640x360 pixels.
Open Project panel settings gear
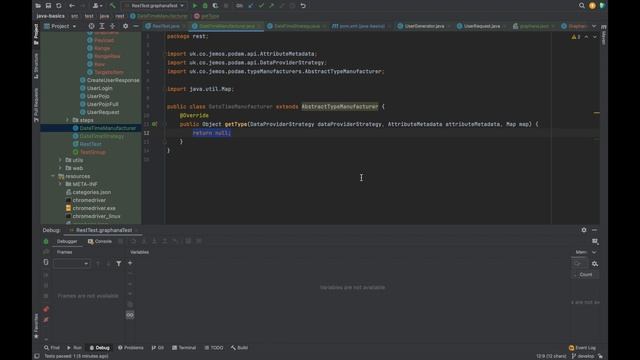[125, 26]
